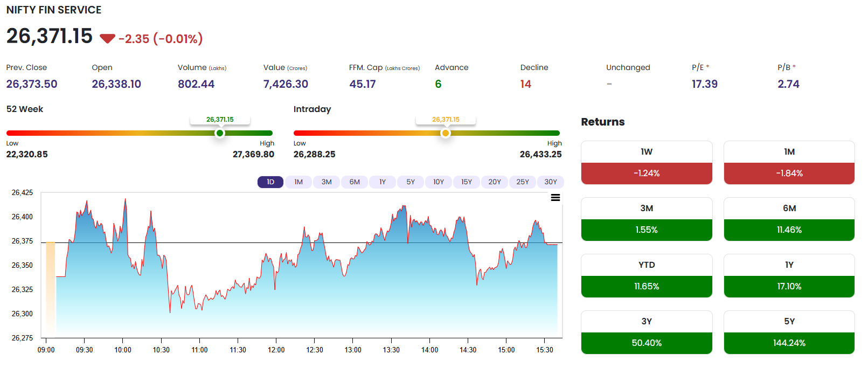Screen dimensions: 868x368
Task: Select the 1Y chart range
Action: point(383,182)
